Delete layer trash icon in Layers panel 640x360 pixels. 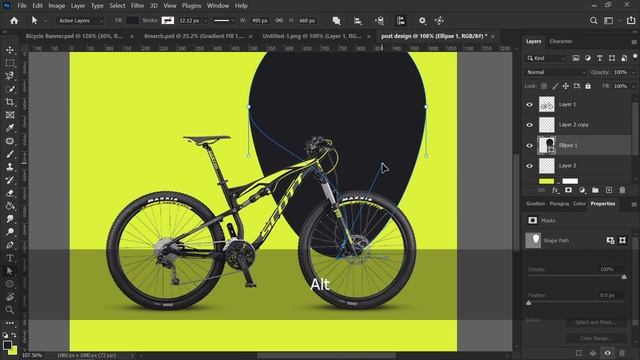tap(622, 190)
